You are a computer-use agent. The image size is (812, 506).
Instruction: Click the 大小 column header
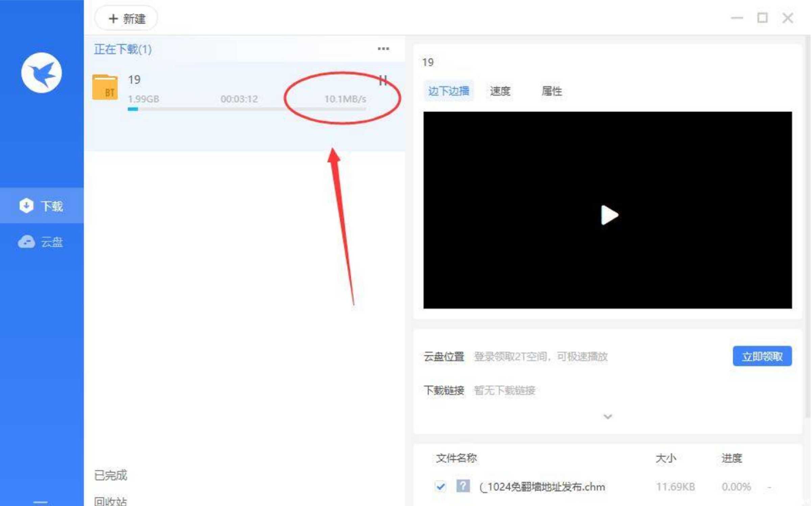coord(666,458)
